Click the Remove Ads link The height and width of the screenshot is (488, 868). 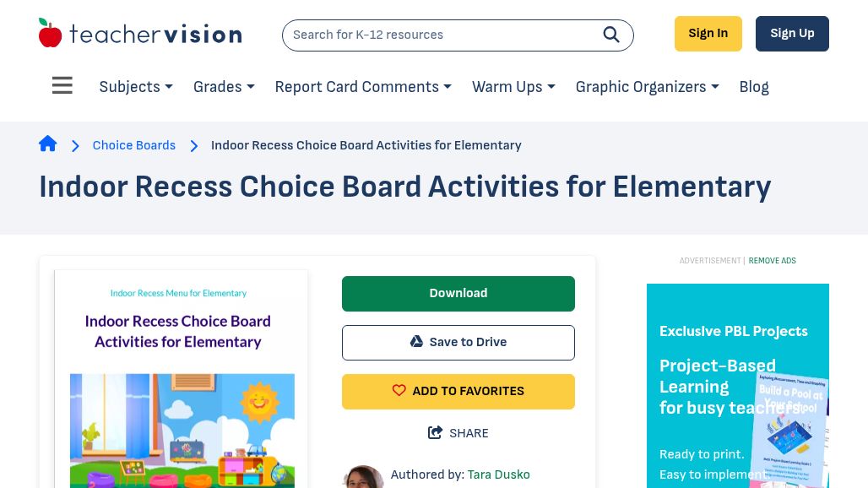coord(773,261)
